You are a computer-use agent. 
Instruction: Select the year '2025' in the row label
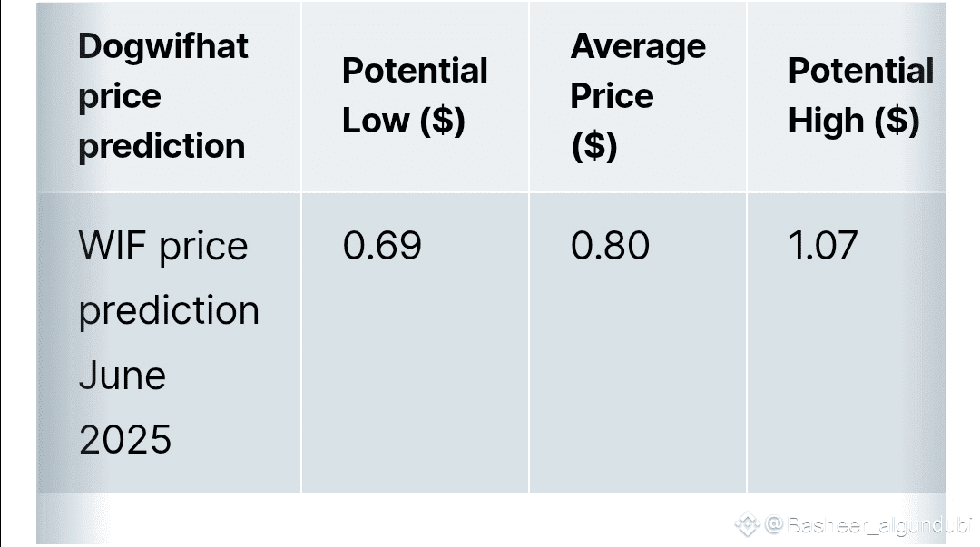coord(125,439)
